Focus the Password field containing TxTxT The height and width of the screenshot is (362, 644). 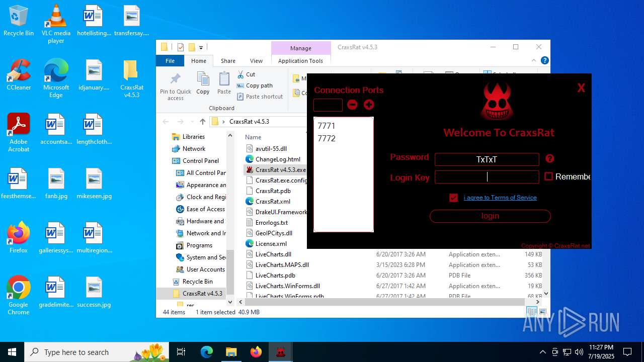pyautogui.click(x=487, y=159)
